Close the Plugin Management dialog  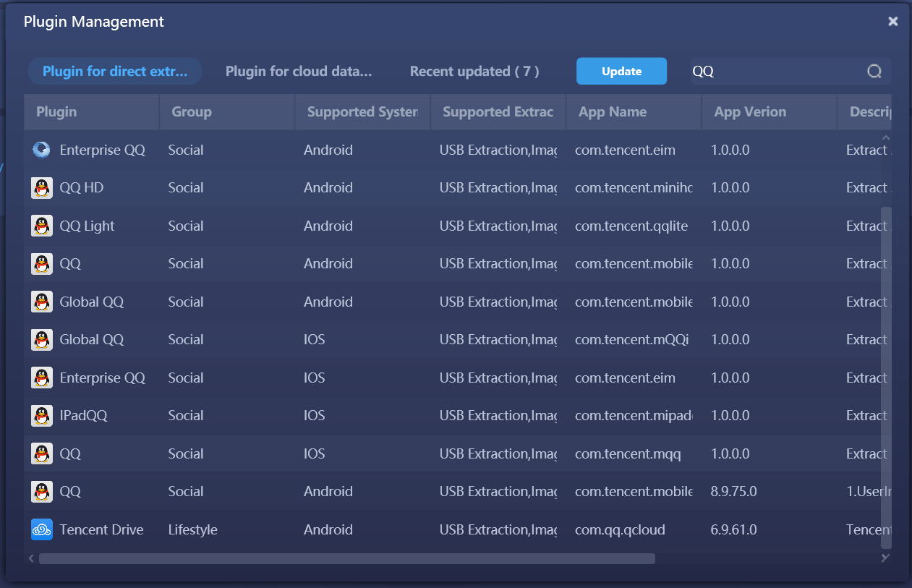pos(893,22)
